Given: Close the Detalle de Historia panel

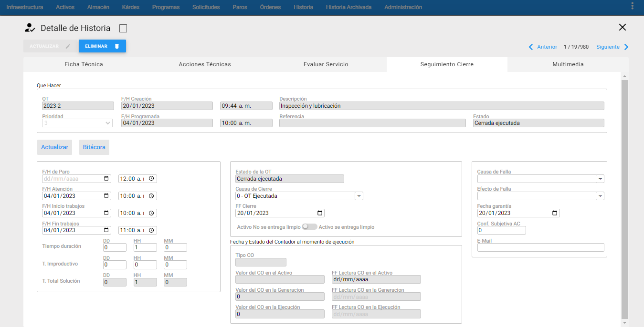Looking at the screenshot, I should (x=622, y=27).
